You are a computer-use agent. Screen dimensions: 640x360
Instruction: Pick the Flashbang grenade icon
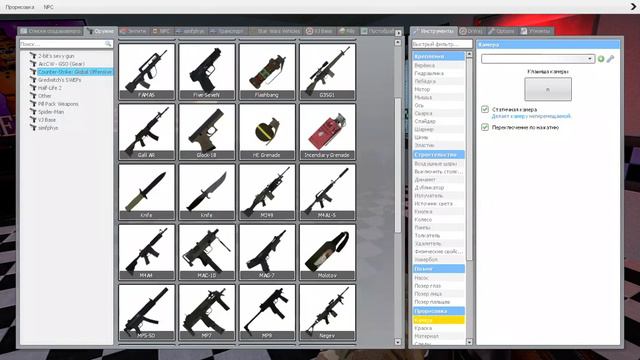pyautogui.click(x=267, y=71)
